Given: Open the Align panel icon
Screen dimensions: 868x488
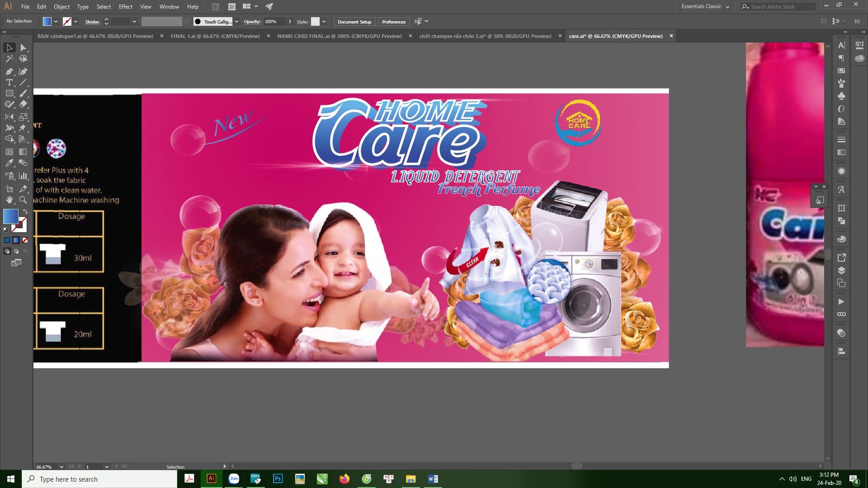Looking at the screenshot, I should point(841,351).
